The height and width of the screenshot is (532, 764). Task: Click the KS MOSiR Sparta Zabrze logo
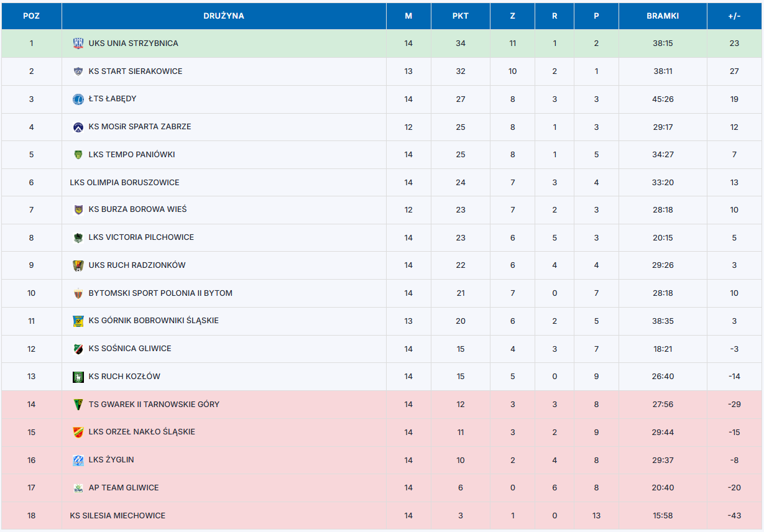(78, 127)
